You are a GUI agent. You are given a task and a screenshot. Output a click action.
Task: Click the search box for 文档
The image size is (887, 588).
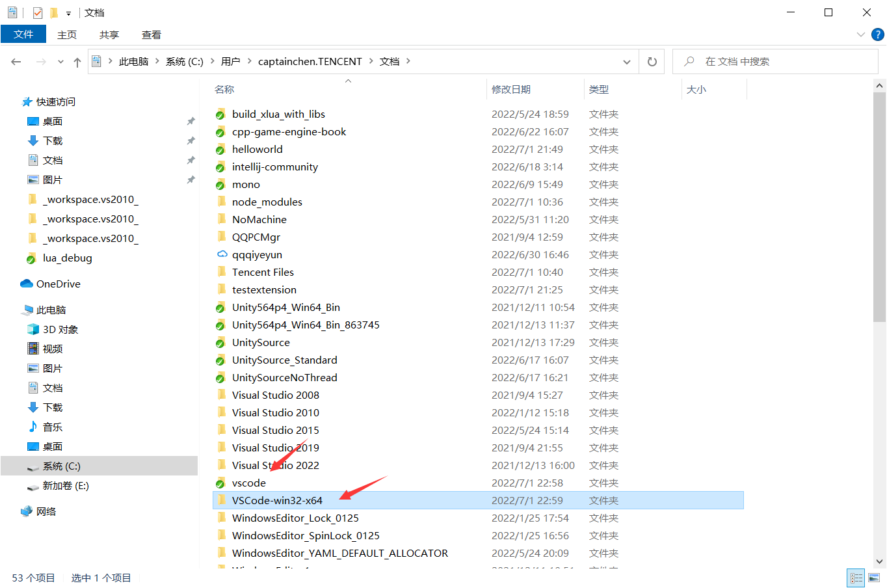[775, 62]
